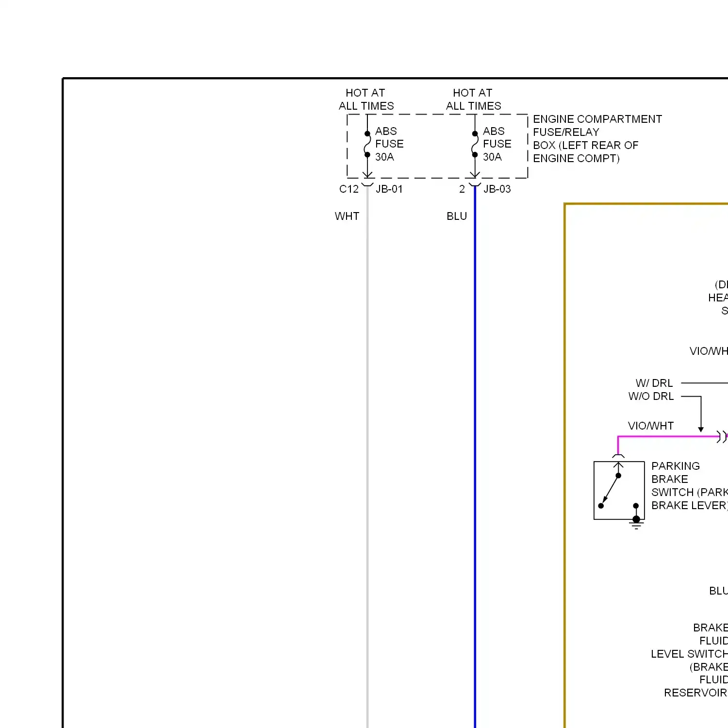Click the 'HOT AT ALL TIMES' label above JB-03 fuse
The width and height of the screenshot is (728, 728).
(473, 99)
